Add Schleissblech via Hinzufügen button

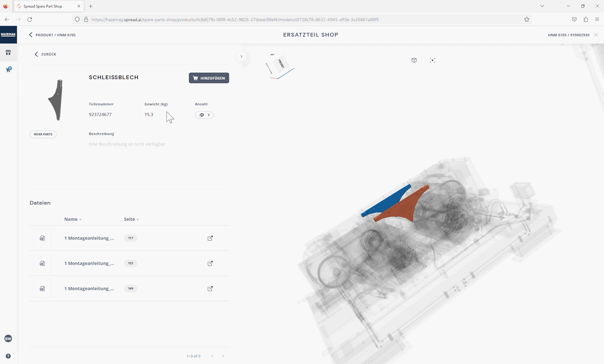coord(209,78)
